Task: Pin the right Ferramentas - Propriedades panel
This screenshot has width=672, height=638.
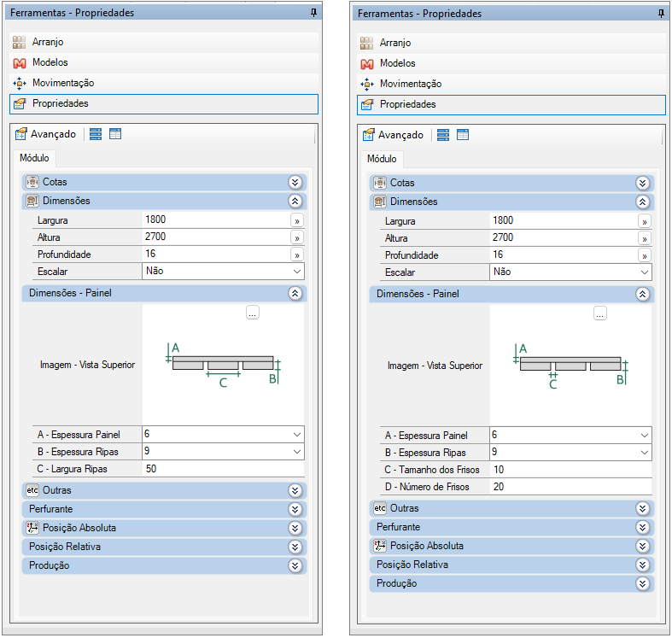Action: click(661, 14)
